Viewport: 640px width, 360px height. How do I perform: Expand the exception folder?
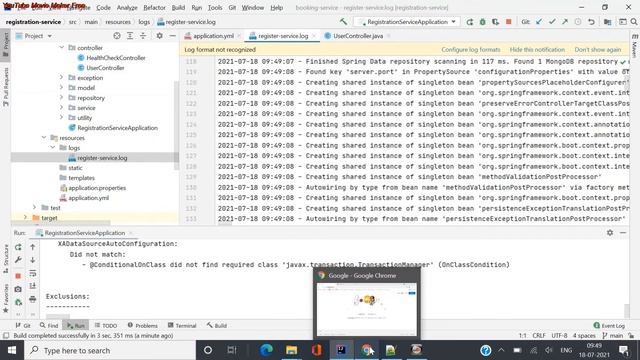coord(62,77)
